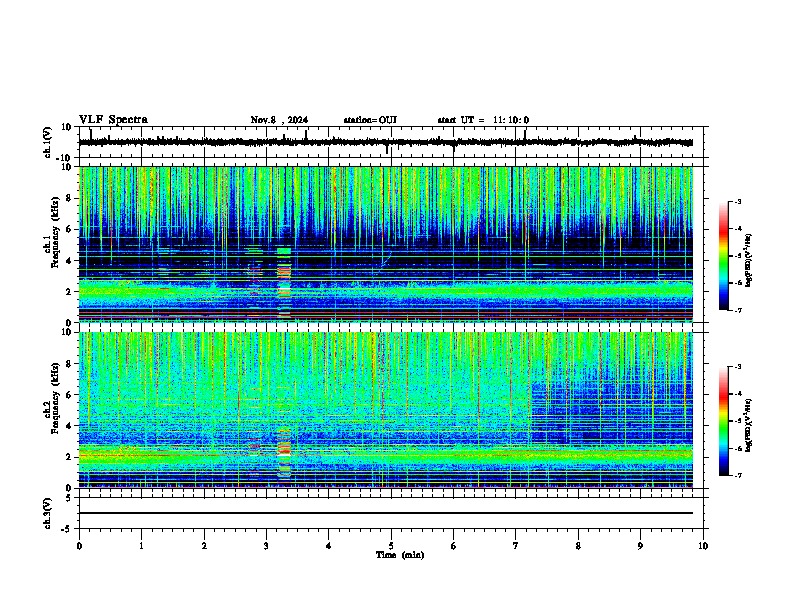
Task: Click the time axis tick label "3"
Action: 266,546
